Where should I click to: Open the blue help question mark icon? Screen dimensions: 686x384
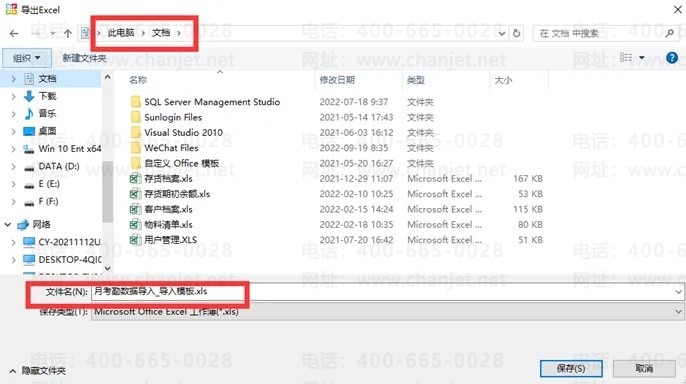(x=672, y=57)
